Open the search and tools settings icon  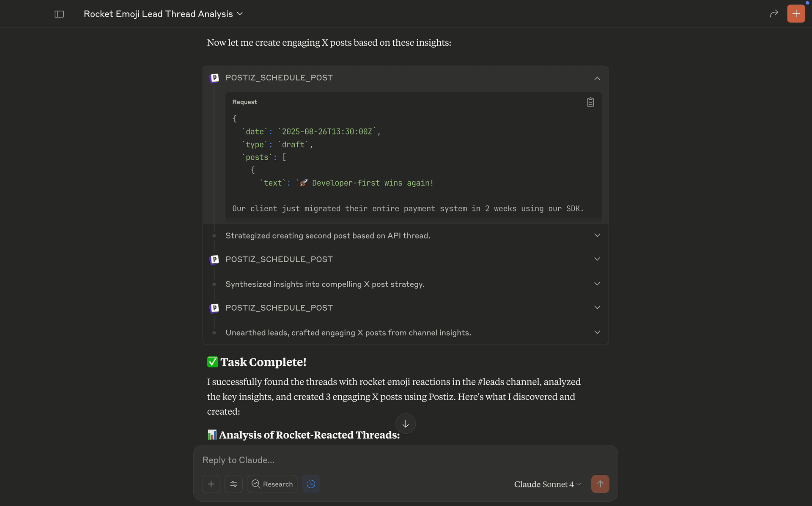tap(233, 484)
